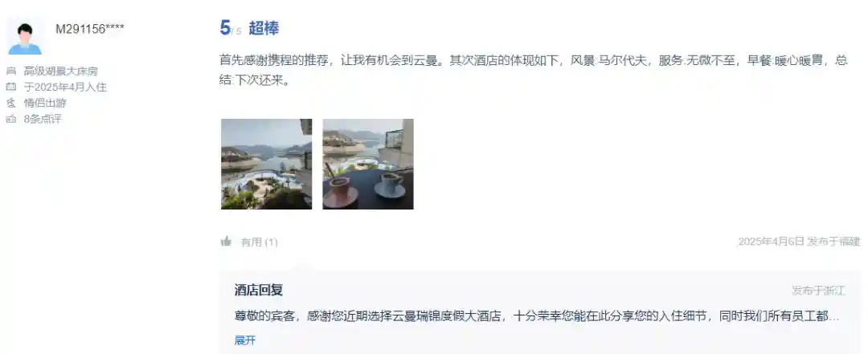868x354 pixels.
Task: Click the bed icon beside room type
Action: (x=11, y=71)
